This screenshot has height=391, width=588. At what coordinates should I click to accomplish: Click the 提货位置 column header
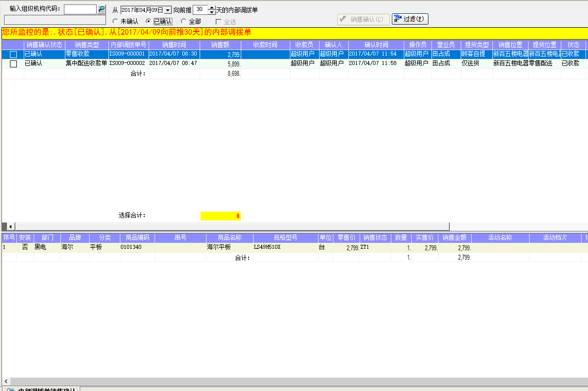pos(544,45)
